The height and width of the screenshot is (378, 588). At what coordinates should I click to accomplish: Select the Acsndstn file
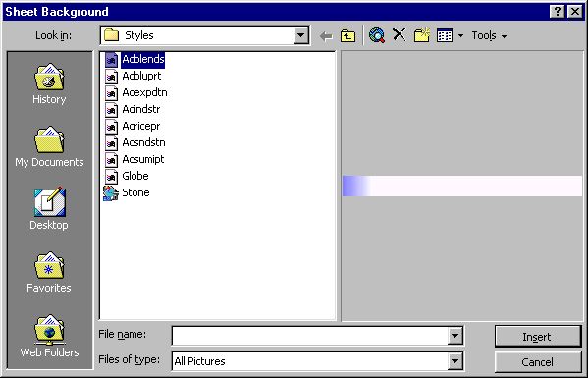(143, 142)
